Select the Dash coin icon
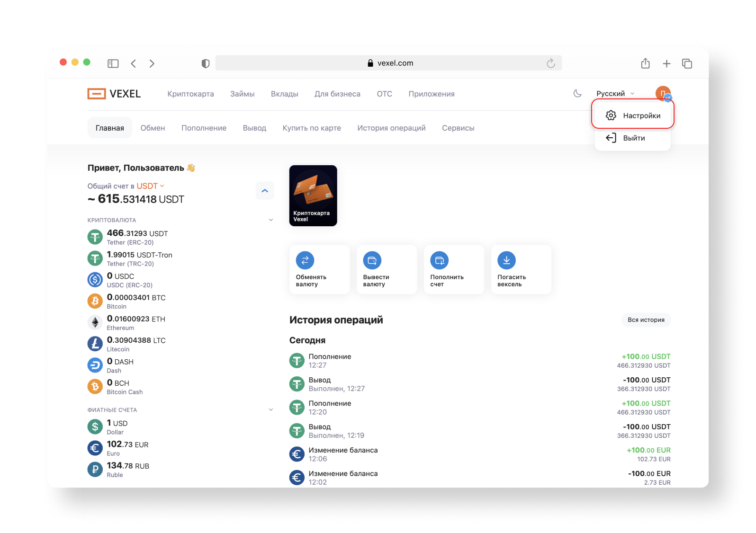The height and width of the screenshot is (533, 756). coord(95,365)
